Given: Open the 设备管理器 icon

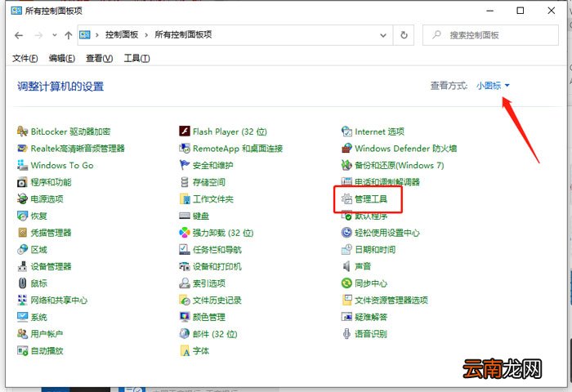Looking at the screenshot, I should pos(22,266).
